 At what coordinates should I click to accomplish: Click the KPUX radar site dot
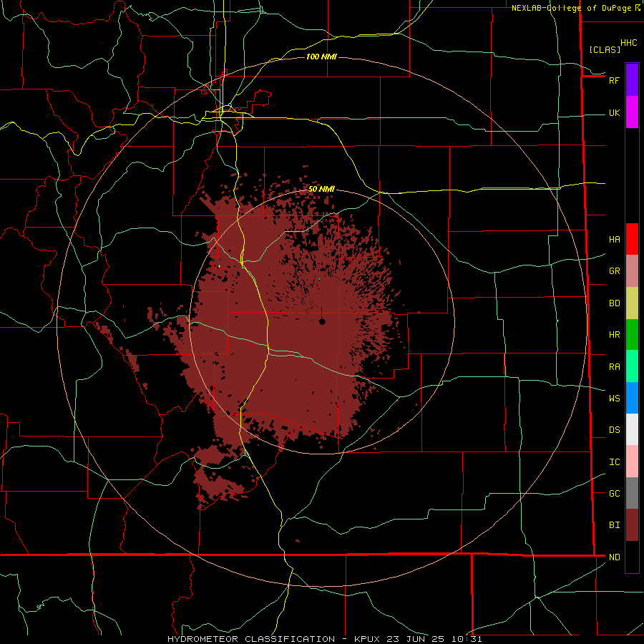(x=322, y=321)
